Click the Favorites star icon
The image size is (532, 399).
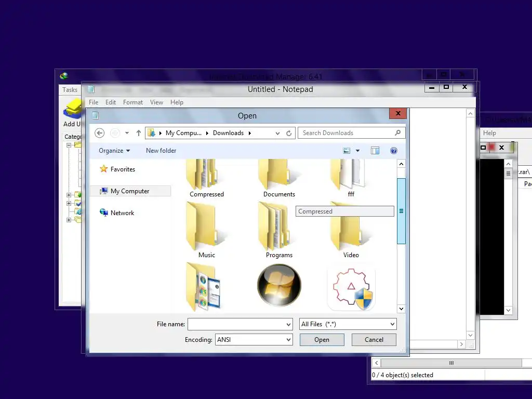[103, 169]
